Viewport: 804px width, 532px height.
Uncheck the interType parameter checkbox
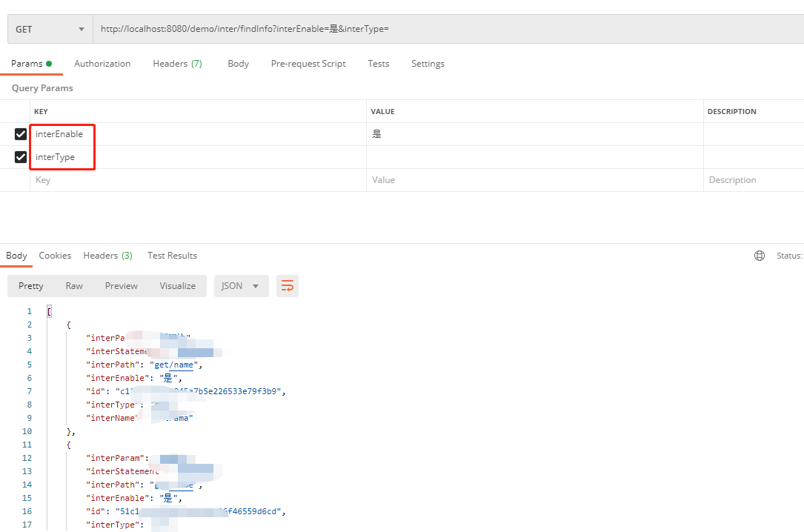click(x=21, y=157)
